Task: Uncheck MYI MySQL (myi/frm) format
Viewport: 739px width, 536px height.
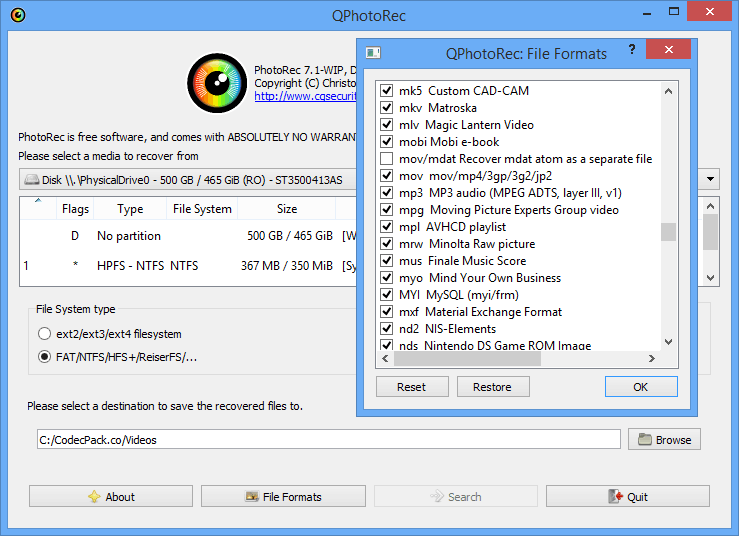Action: [x=386, y=294]
